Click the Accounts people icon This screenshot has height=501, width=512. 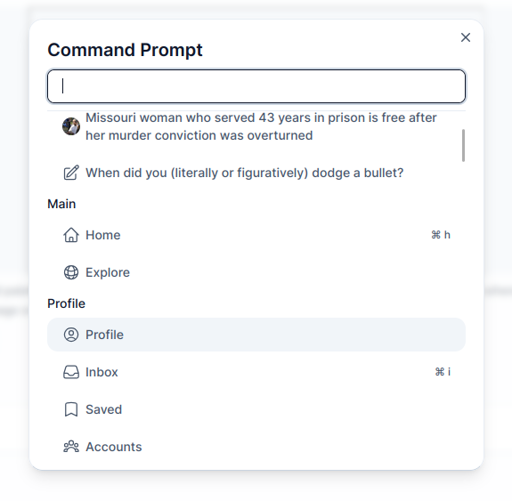(71, 447)
